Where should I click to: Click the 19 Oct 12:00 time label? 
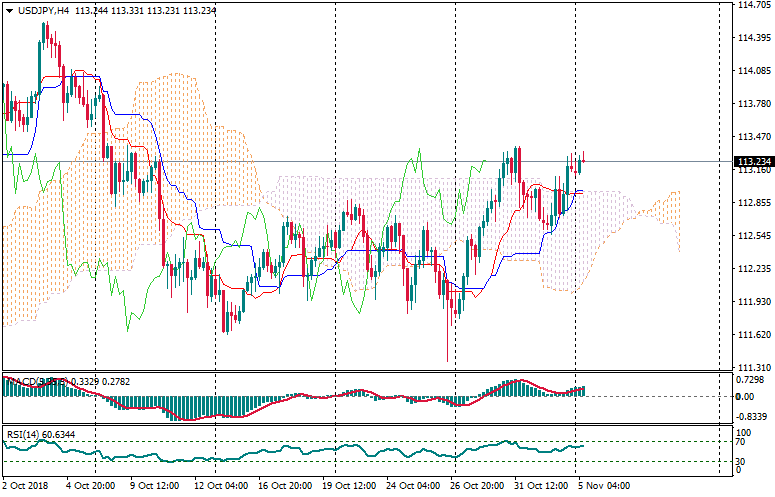[x=348, y=486]
